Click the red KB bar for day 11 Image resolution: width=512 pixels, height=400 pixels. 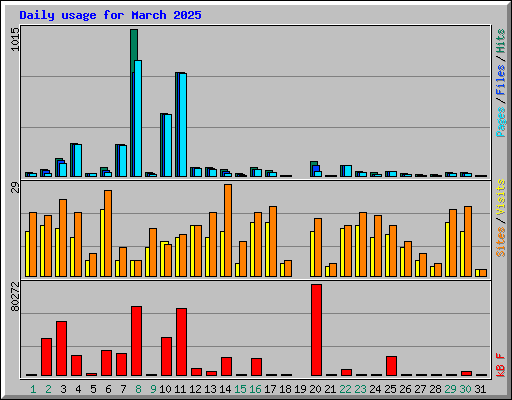(x=181, y=342)
